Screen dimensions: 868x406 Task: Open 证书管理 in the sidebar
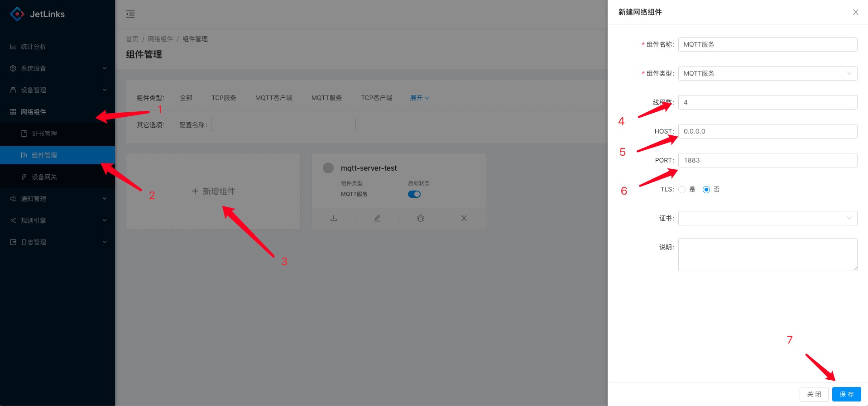(x=44, y=134)
